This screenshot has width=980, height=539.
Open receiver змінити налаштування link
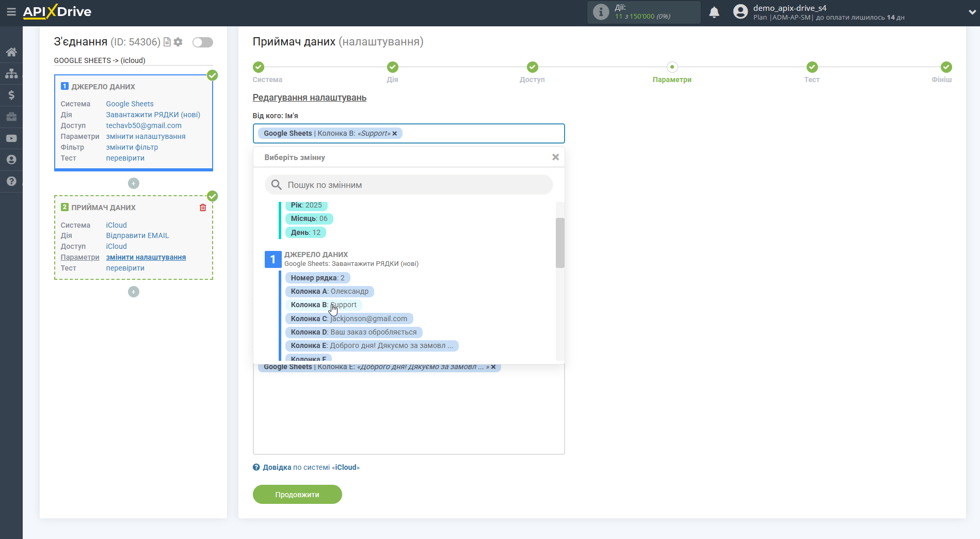[x=146, y=257]
